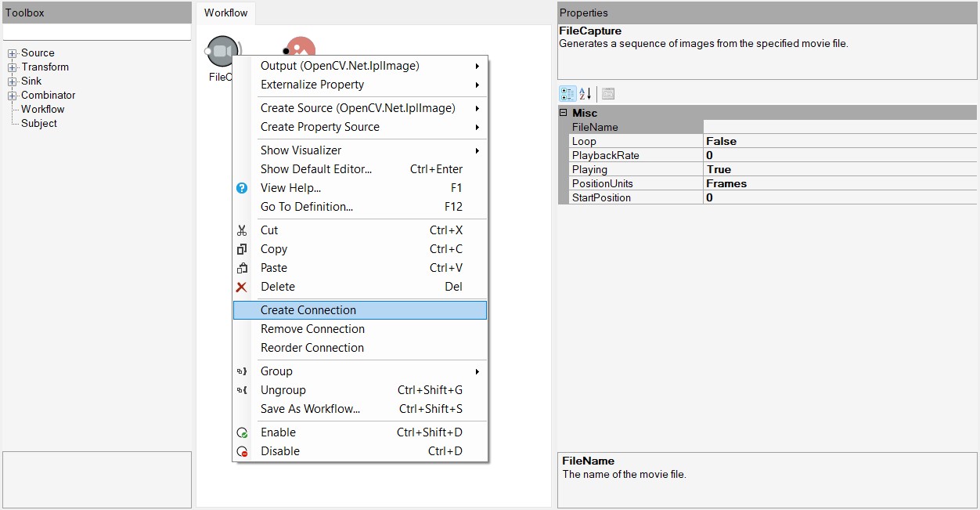Select View Help from context menu
Image resolution: width=980 pixels, height=510 pixels.
point(360,188)
